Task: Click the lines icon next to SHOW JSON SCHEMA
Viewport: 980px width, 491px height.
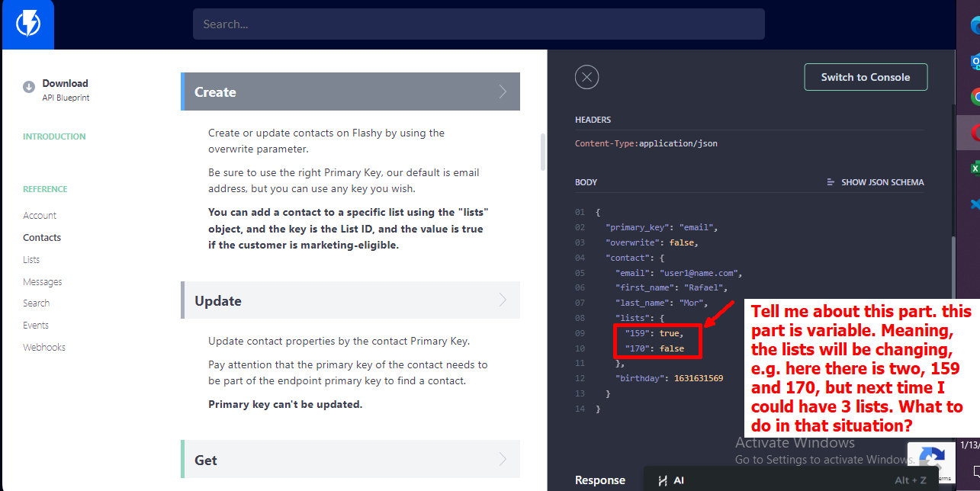Action: [831, 182]
